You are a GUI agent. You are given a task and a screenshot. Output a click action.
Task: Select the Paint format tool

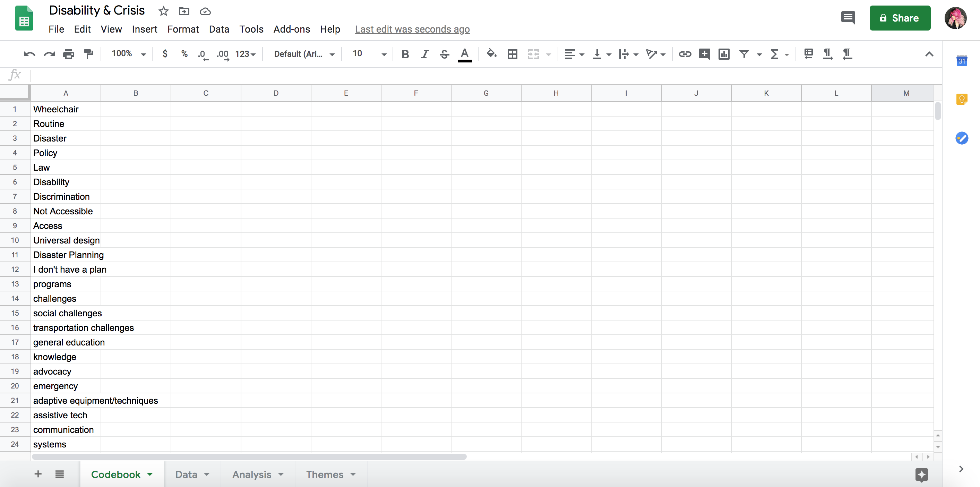tap(88, 54)
